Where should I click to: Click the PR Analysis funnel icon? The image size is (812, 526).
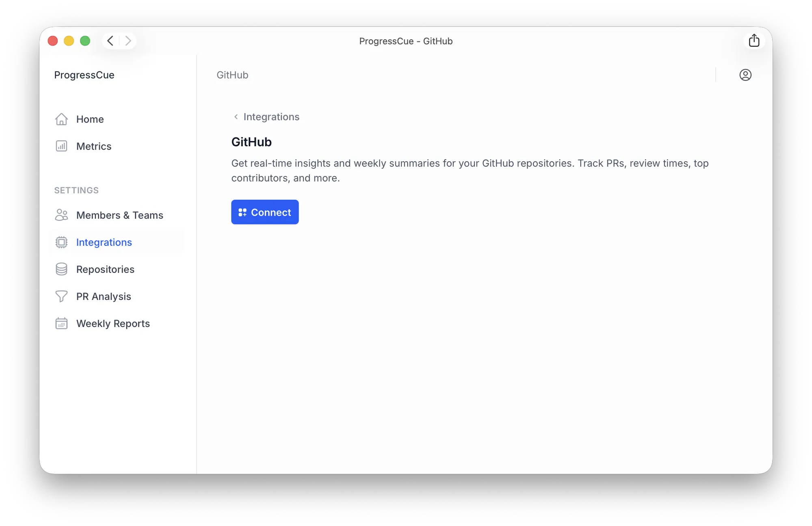[x=61, y=296]
